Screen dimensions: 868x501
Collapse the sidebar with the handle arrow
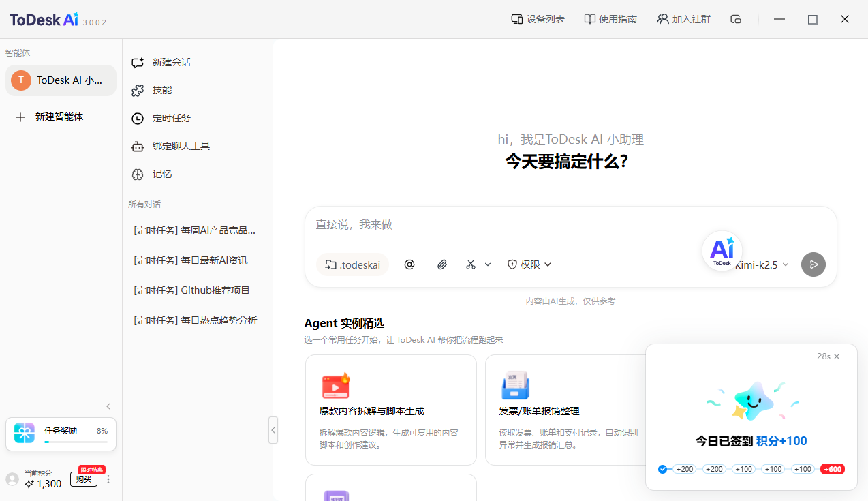point(273,430)
